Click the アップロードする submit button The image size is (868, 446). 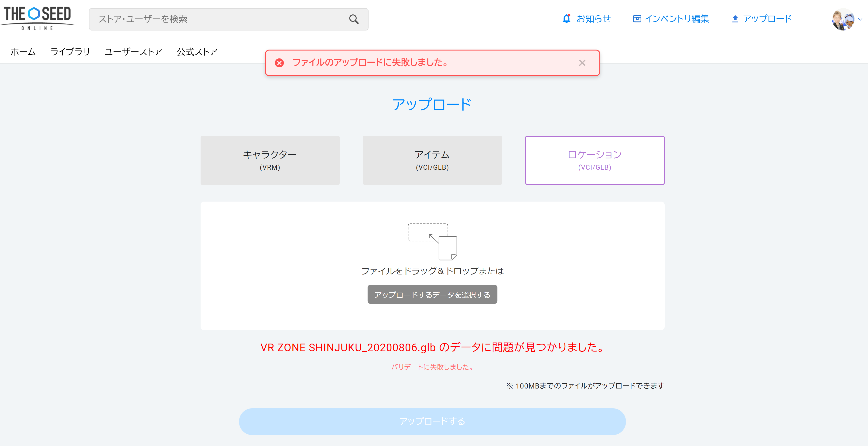(432, 421)
